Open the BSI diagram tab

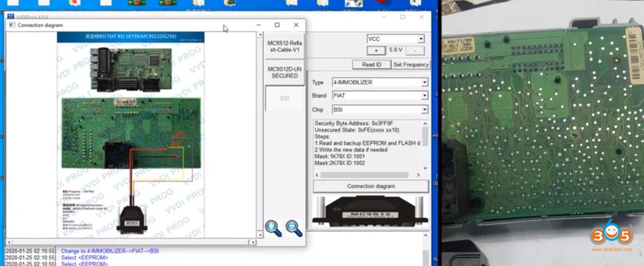tap(285, 99)
